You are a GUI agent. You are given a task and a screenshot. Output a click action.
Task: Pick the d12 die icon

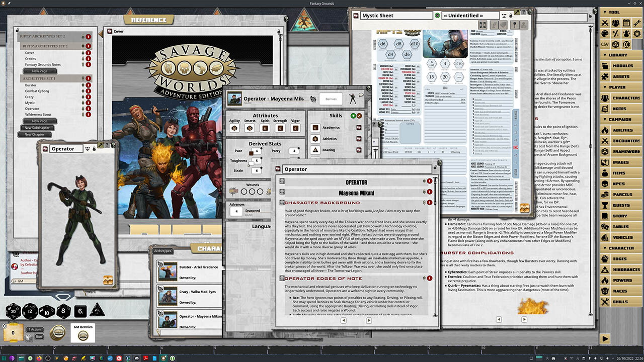pyautogui.click(x=30, y=312)
